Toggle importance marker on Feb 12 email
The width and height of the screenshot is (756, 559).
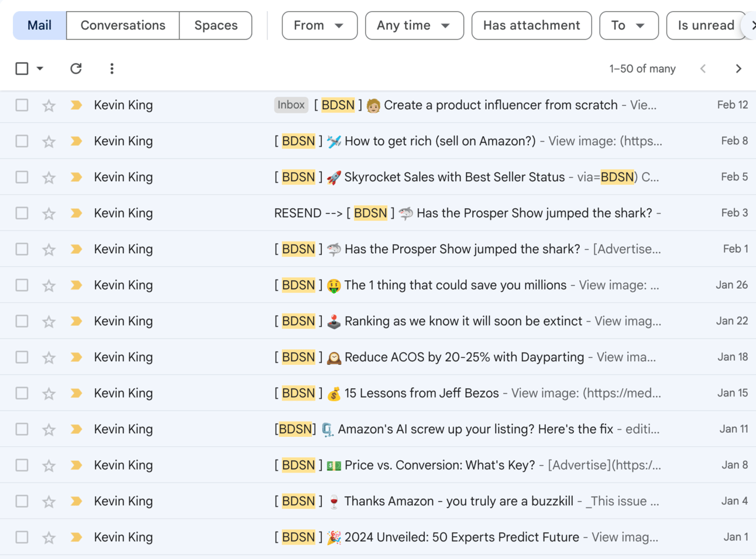(x=76, y=105)
